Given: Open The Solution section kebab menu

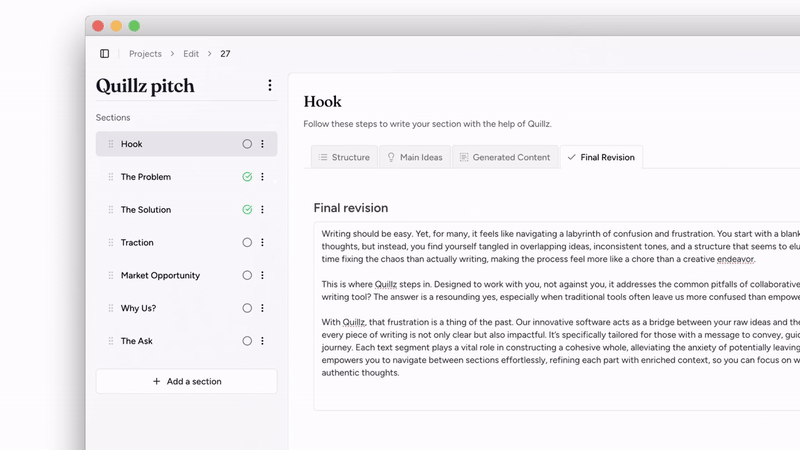Looking at the screenshot, I should click(x=262, y=210).
